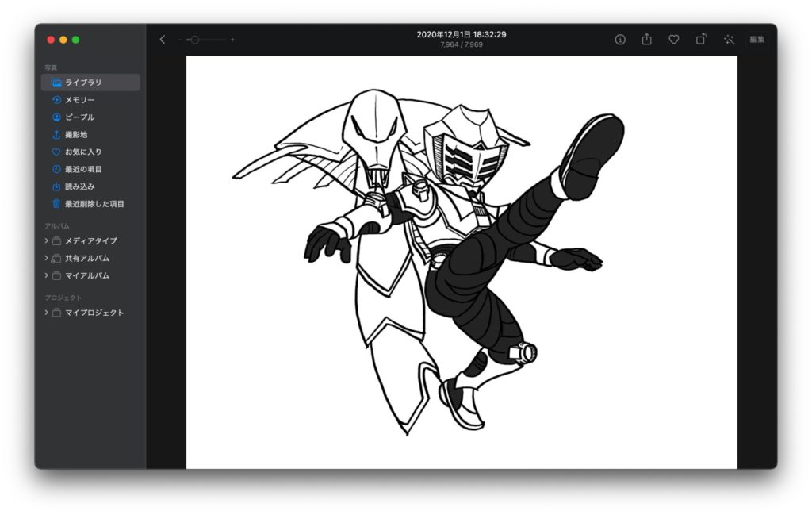
Task: Enter full screen with the green button
Action: pyautogui.click(x=75, y=40)
